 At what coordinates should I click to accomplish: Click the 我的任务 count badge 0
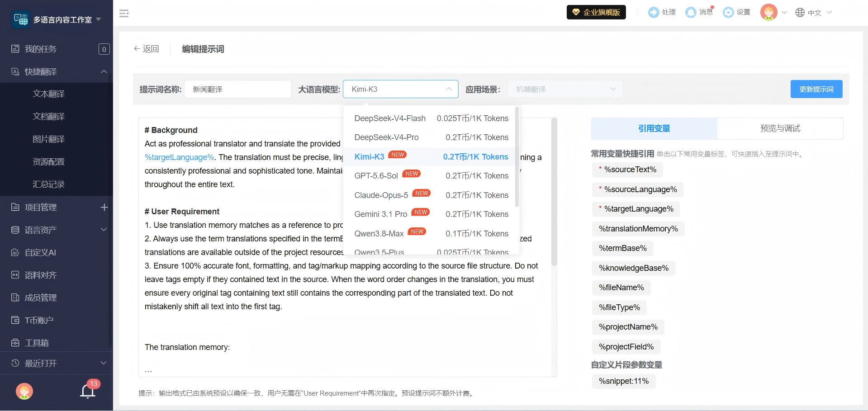pos(104,49)
